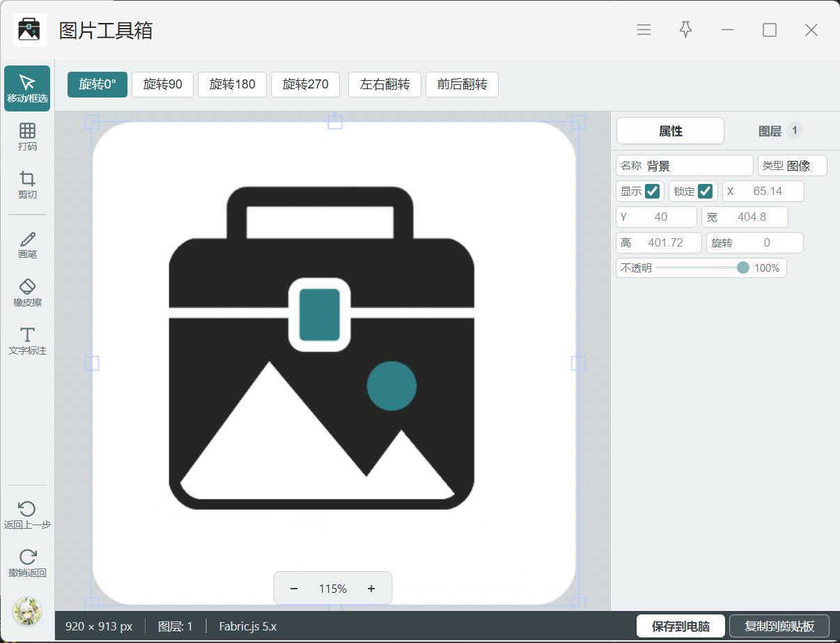Click the 旋转180 button
840x643 pixels.
point(233,84)
